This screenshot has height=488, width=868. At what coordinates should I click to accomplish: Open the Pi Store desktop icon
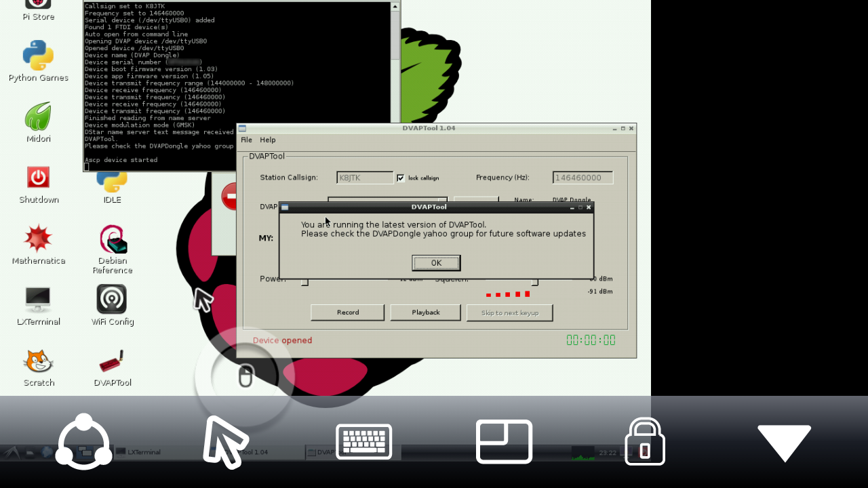[x=39, y=10]
